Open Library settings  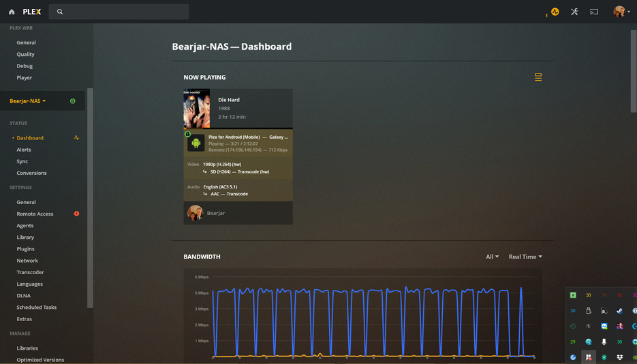click(x=25, y=237)
